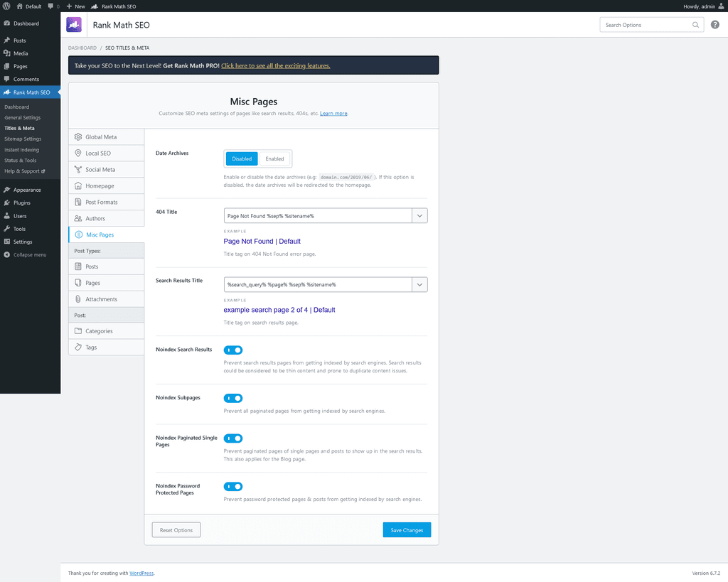This screenshot has height=582, width=728.
Task: Toggle Noindex Search Results switch
Action: coord(233,350)
